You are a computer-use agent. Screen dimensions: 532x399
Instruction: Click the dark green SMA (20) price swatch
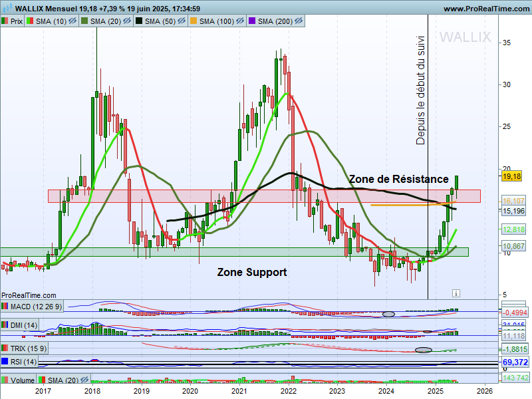click(84, 21)
